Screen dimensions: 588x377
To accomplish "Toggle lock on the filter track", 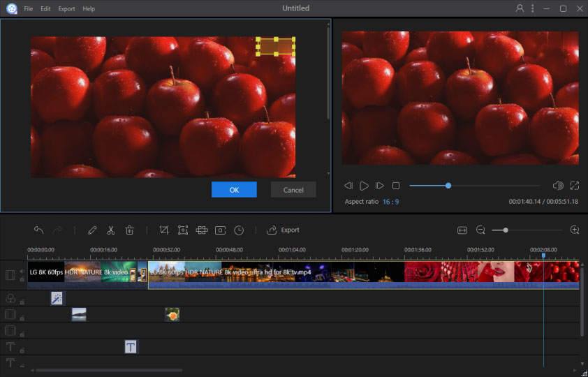I will pyautogui.click(x=22, y=302).
